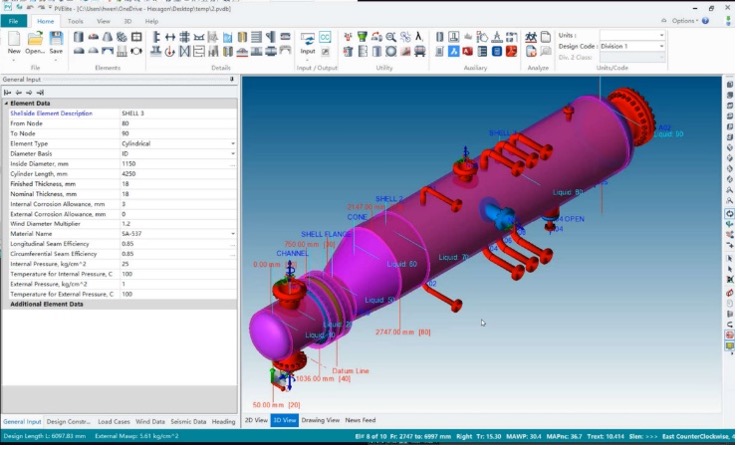Open the Design Code dropdown
The width and height of the screenshot is (739, 449).
point(661,46)
